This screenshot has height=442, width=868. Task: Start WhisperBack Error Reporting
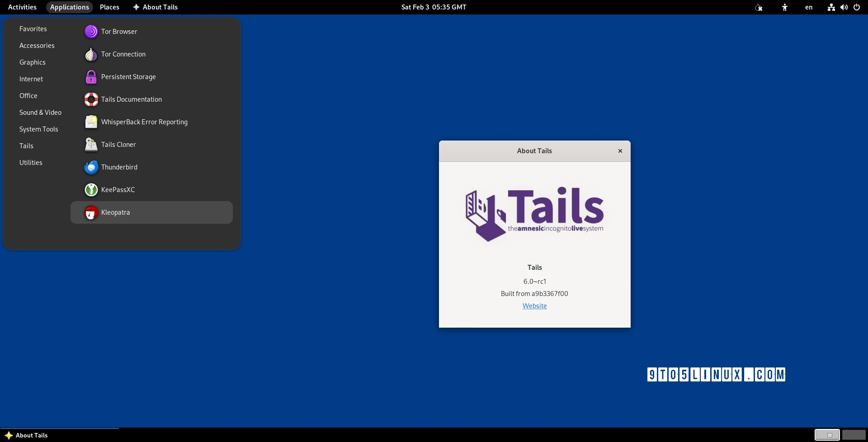coord(144,122)
